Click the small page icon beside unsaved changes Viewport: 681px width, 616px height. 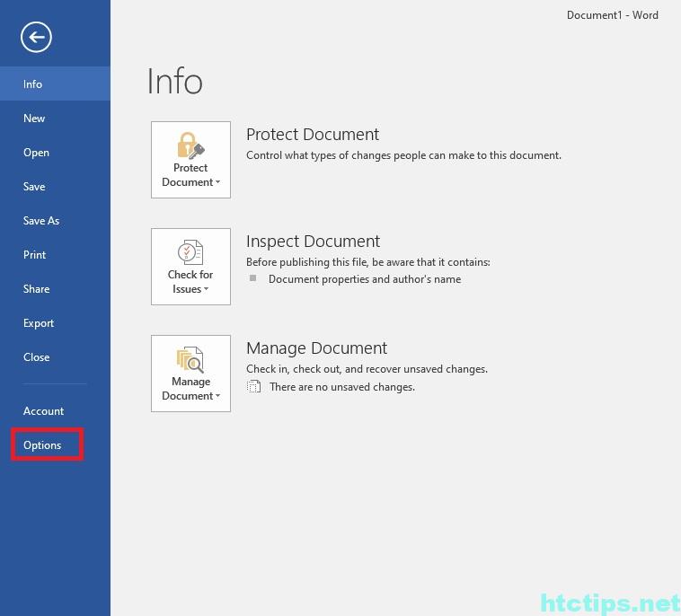coord(254,387)
